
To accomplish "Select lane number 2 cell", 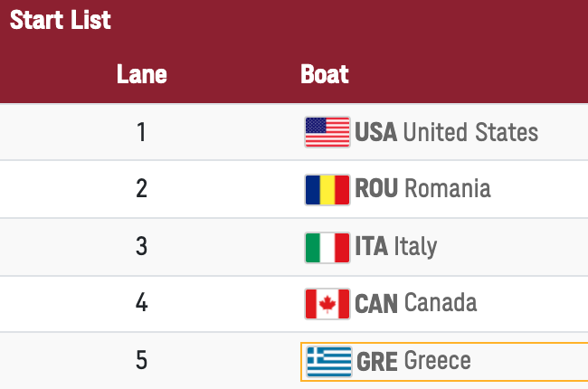I will click(x=141, y=188).
